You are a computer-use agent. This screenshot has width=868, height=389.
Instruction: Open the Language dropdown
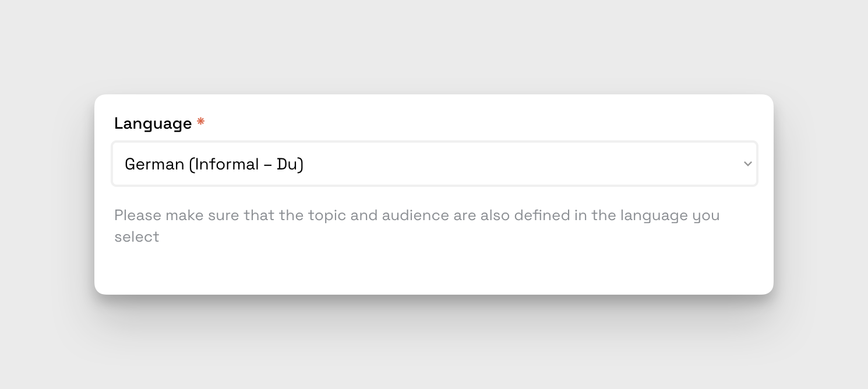434,164
